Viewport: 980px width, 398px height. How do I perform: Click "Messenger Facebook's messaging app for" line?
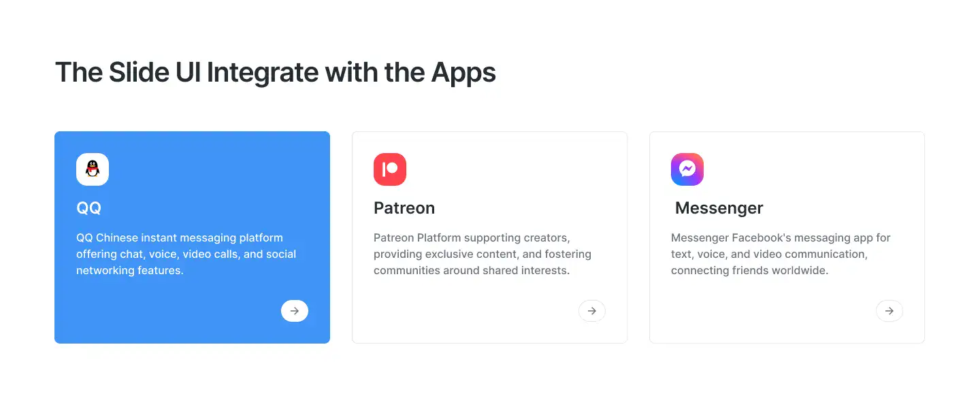tap(781, 238)
